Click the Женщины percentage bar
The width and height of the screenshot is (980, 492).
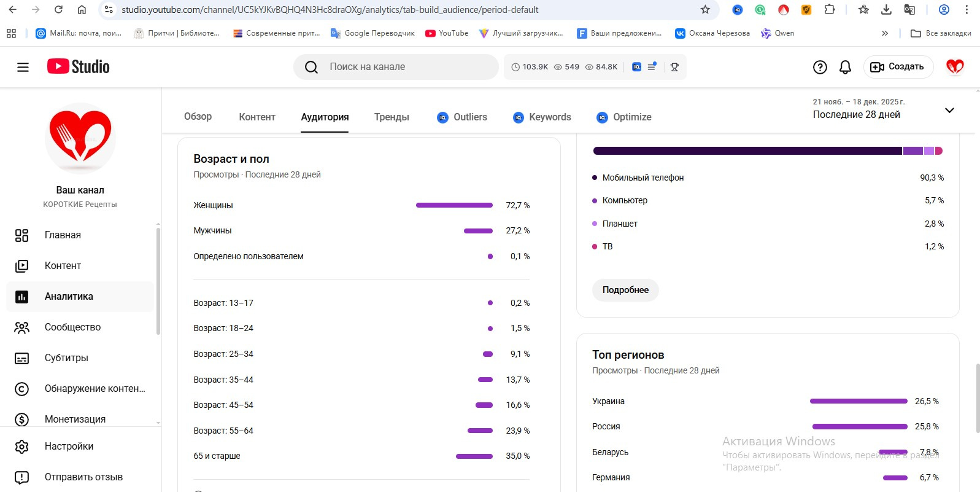coord(454,205)
